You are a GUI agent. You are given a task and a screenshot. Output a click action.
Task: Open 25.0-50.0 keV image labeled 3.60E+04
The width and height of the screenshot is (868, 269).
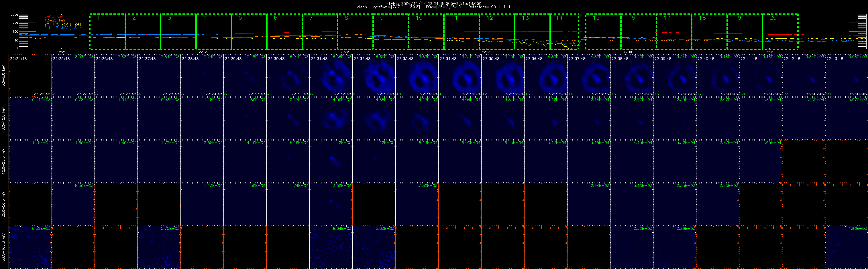click(x=331, y=204)
